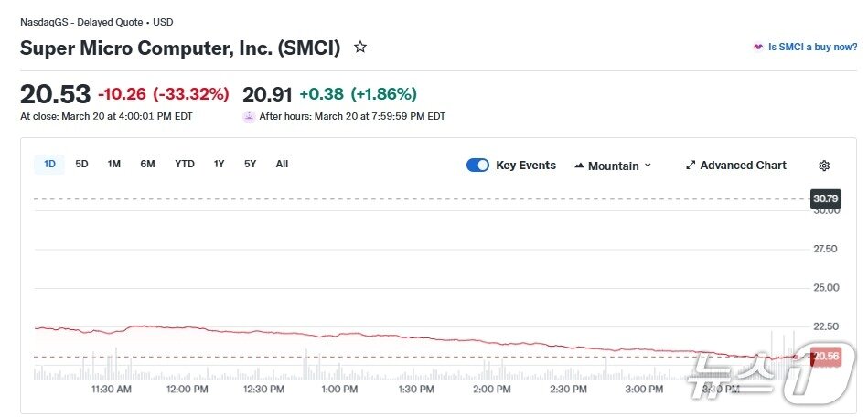Select the 1D range tab

(49, 165)
